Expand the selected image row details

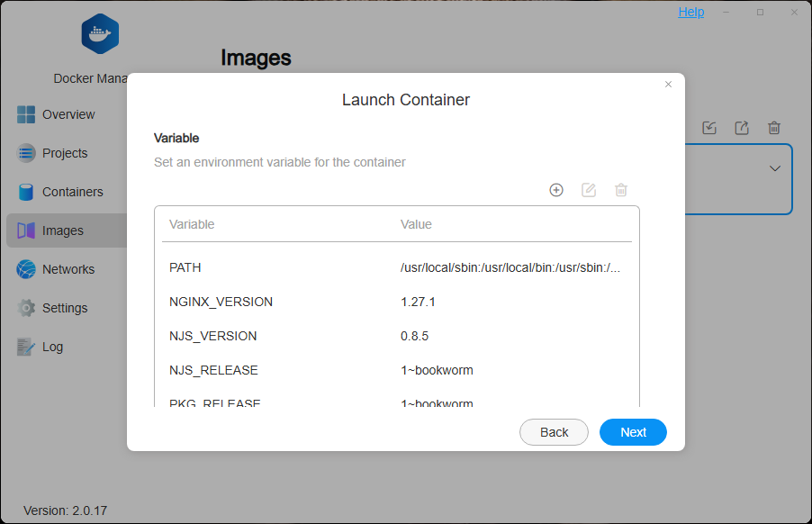[773, 168]
